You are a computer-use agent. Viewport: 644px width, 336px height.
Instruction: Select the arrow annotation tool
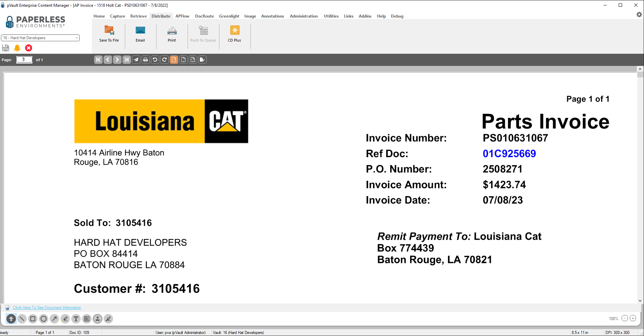(54, 319)
